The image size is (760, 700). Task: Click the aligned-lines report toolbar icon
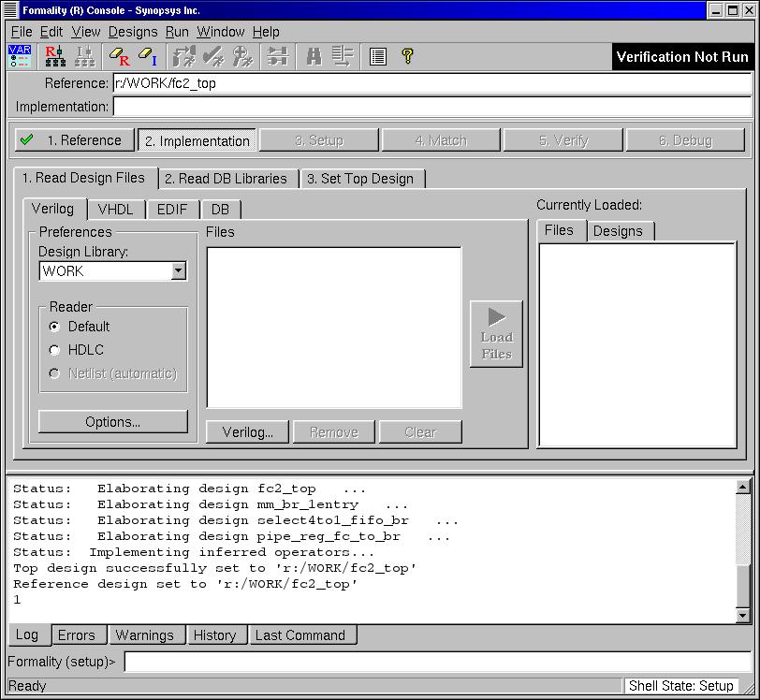point(343,56)
